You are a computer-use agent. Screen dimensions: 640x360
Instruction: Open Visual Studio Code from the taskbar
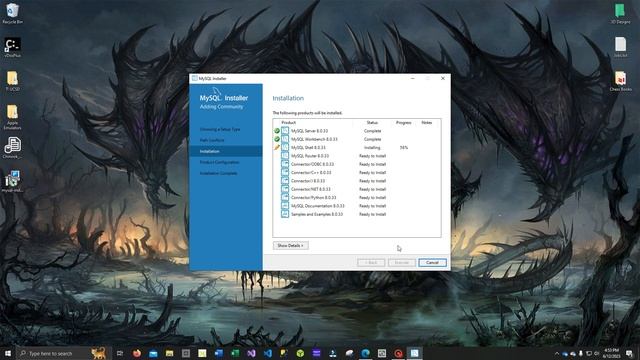(267, 353)
